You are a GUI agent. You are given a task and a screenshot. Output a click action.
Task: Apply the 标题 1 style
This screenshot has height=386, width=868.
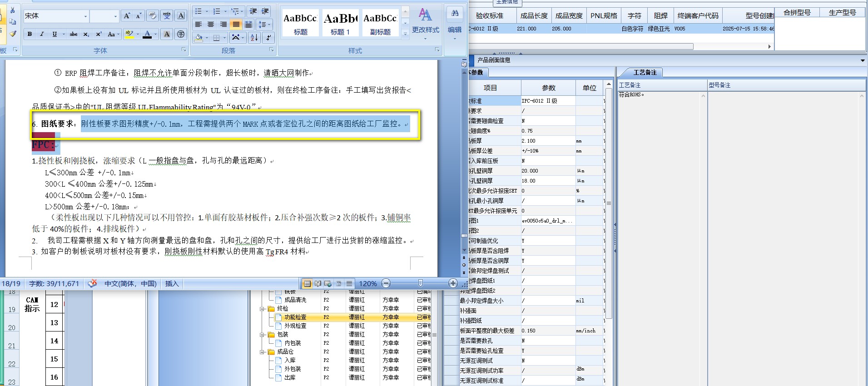click(x=340, y=23)
